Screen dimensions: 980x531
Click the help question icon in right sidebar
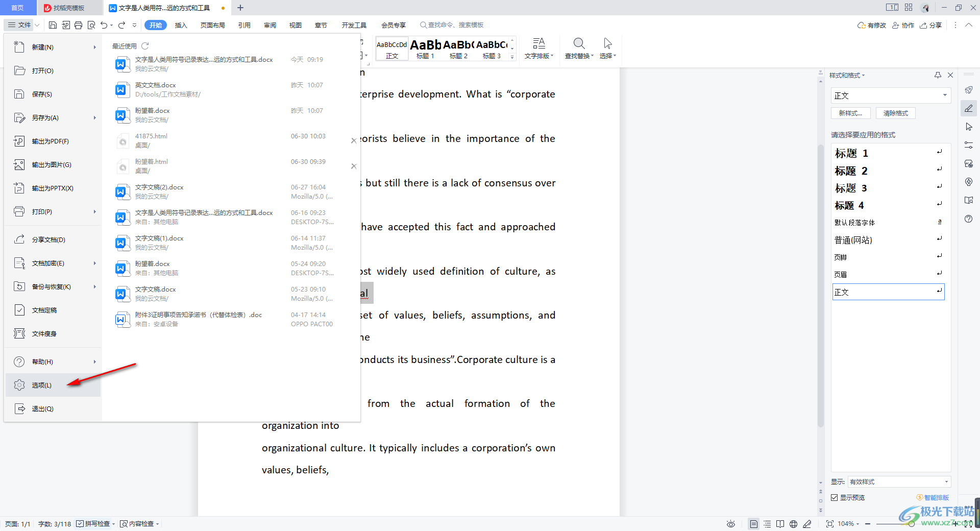click(x=969, y=219)
